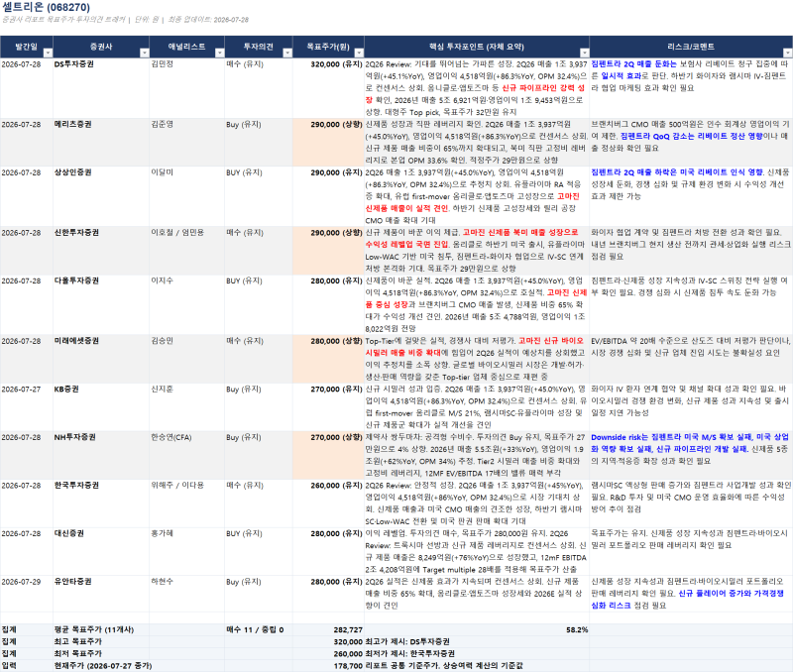The width and height of the screenshot is (793, 672).
Task: Select the 신한투자증권 target price 290,000 cell
Action: pyautogui.click(x=328, y=251)
